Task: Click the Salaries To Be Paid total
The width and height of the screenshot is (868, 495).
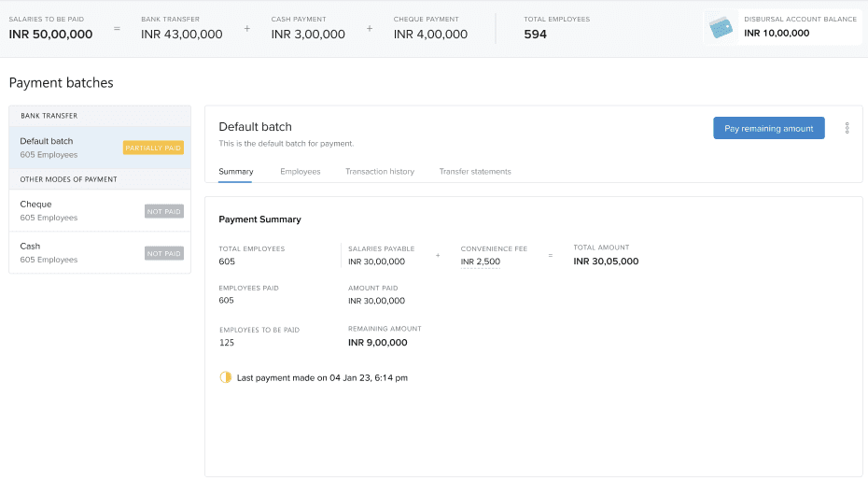Action: 50,35
